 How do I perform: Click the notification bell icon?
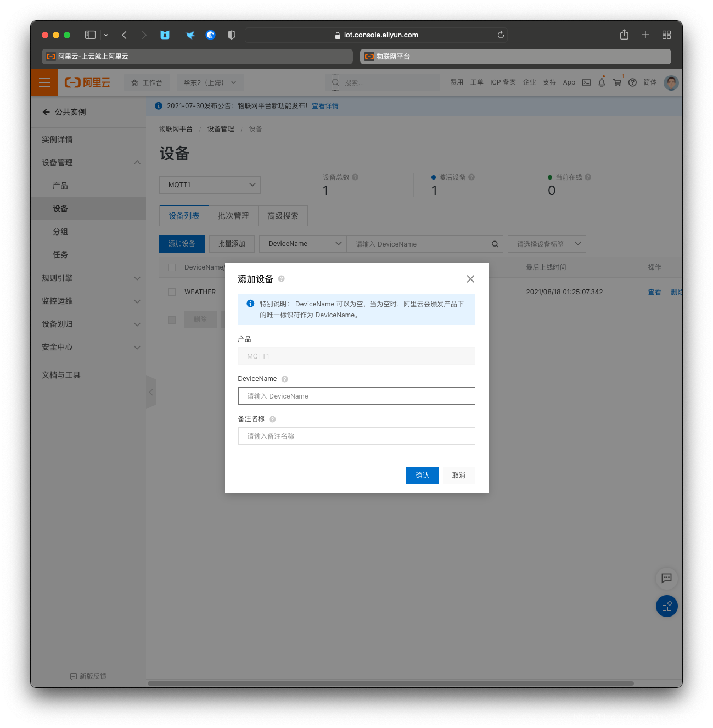602,82
